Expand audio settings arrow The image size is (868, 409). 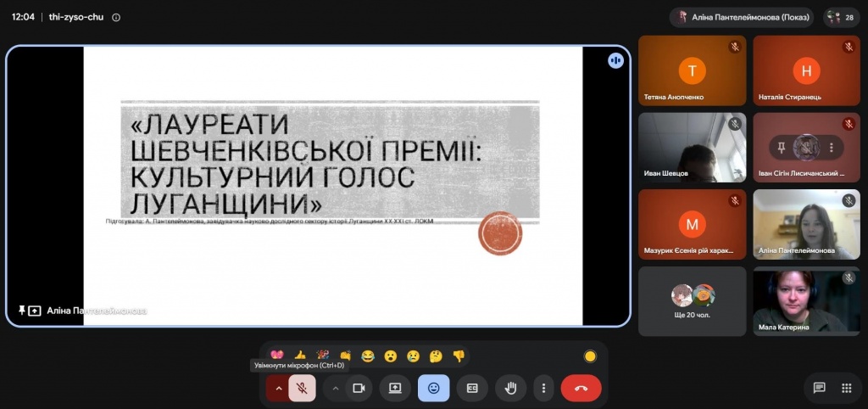click(x=278, y=388)
